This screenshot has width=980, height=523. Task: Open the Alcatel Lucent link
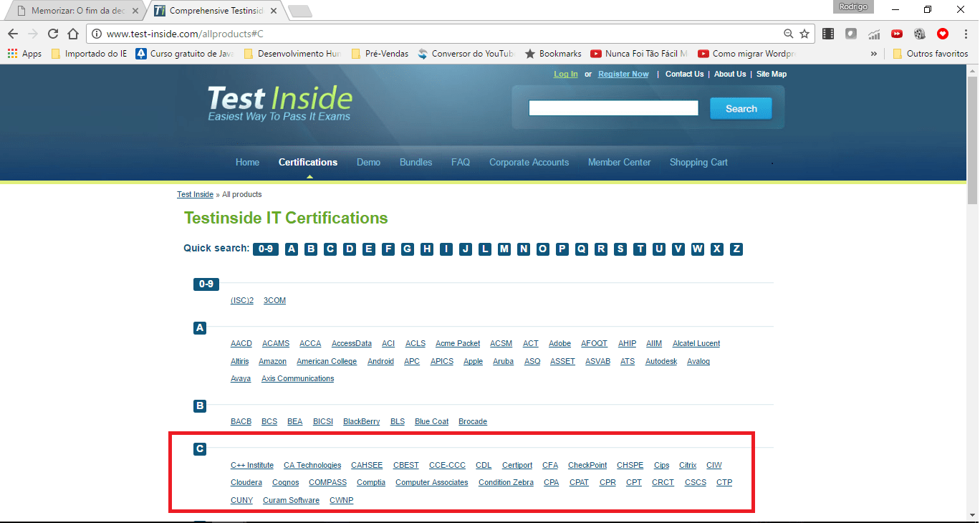696,343
